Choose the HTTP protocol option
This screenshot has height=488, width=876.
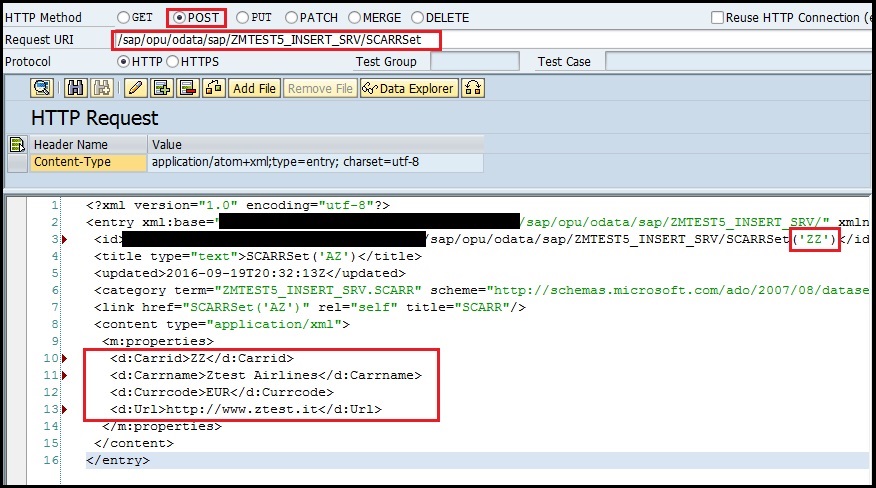[x=123, y=61]
